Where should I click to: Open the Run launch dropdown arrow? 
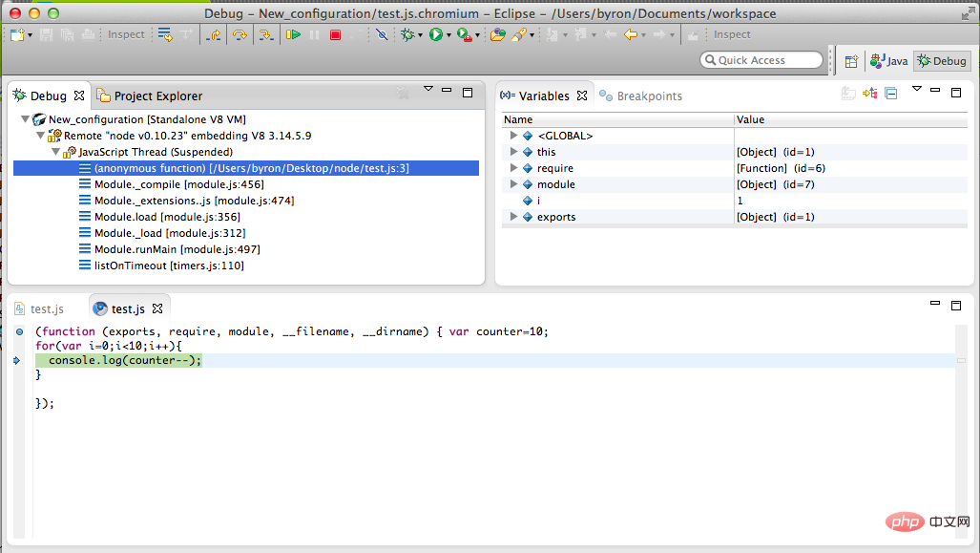click(448, 35)
